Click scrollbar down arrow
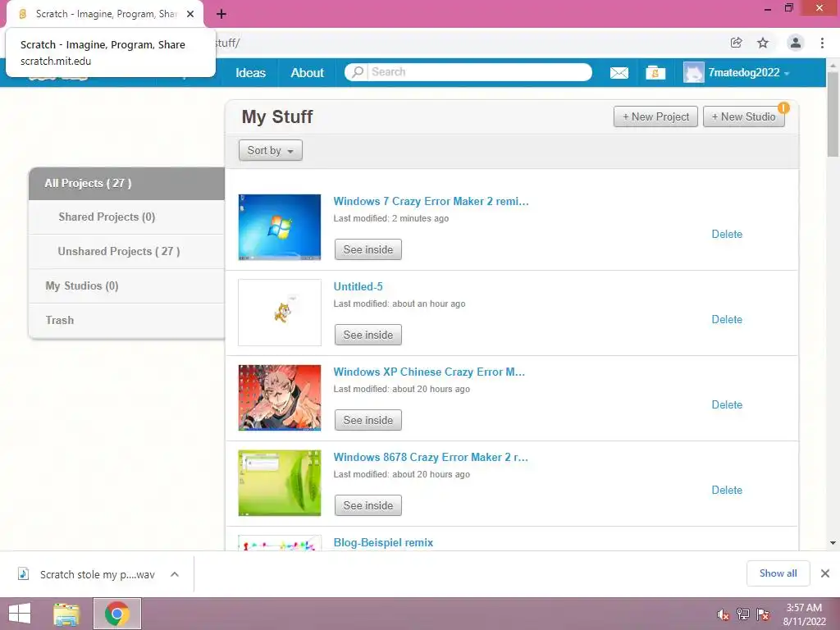Screen dimensions: 840x630 coord(833,543)
